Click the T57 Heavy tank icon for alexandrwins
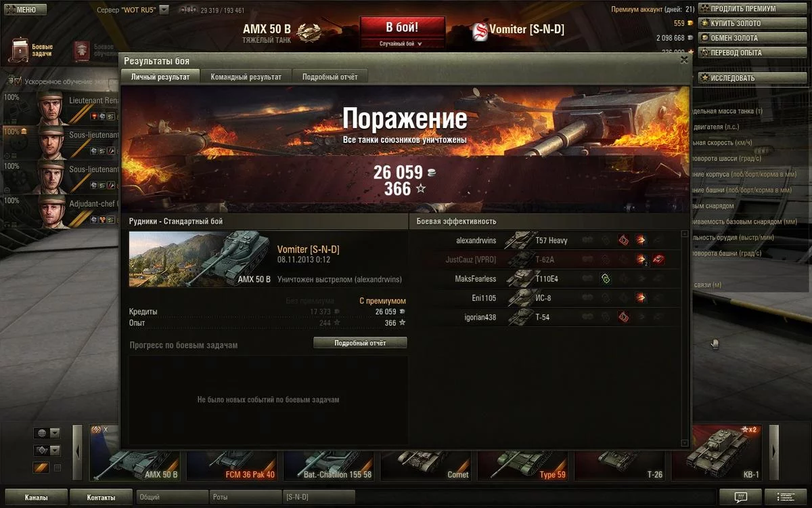The height and width of the screenshot is (508, 812). 519,240
